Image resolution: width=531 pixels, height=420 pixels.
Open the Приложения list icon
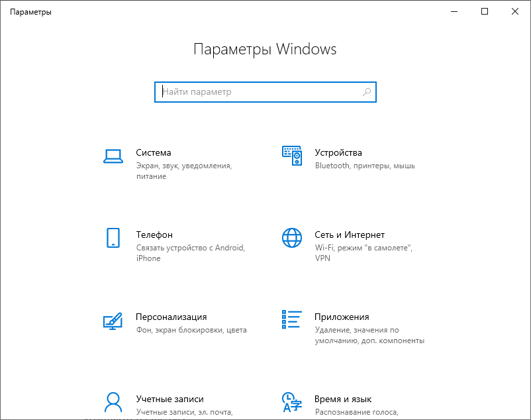[x=292, y=319]
